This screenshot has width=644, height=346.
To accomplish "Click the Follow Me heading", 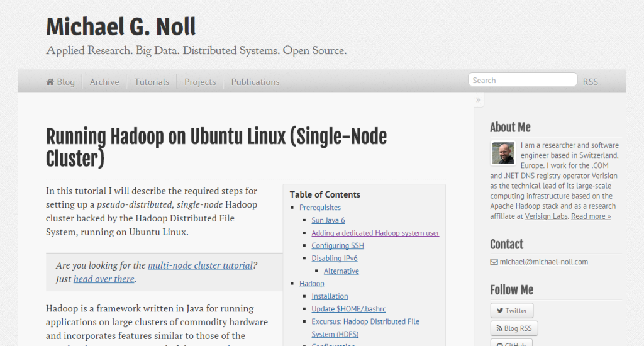I will pyautogui.click(x=511, y=290).
